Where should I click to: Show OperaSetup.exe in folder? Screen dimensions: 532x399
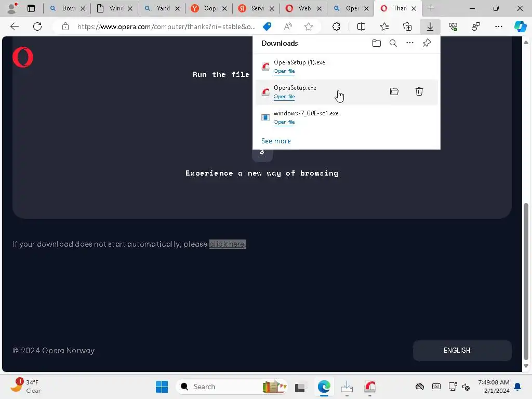point(394,91)
